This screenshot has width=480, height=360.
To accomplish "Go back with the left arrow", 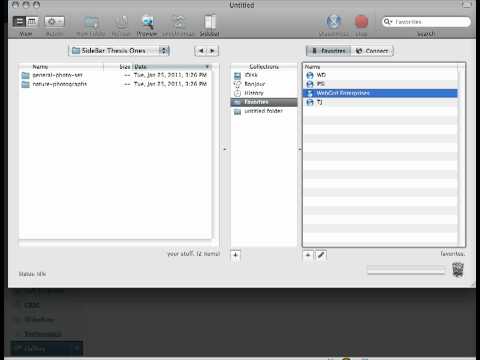I will pos(201,51).
